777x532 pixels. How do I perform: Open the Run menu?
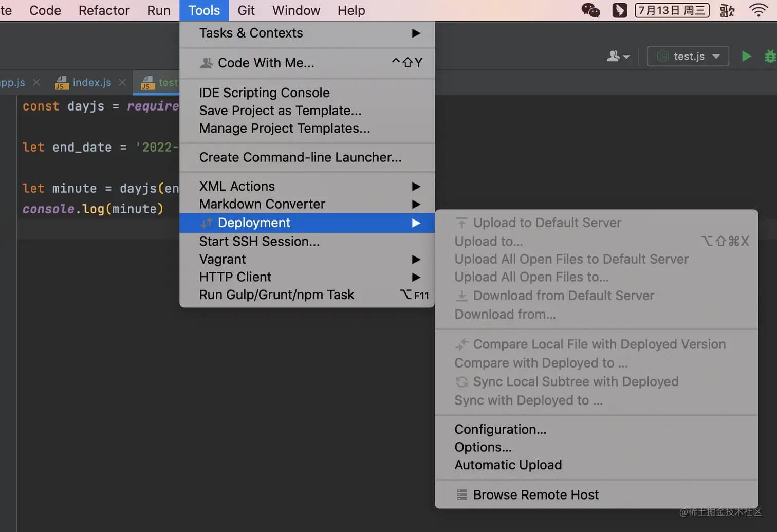tap(159, 10)
